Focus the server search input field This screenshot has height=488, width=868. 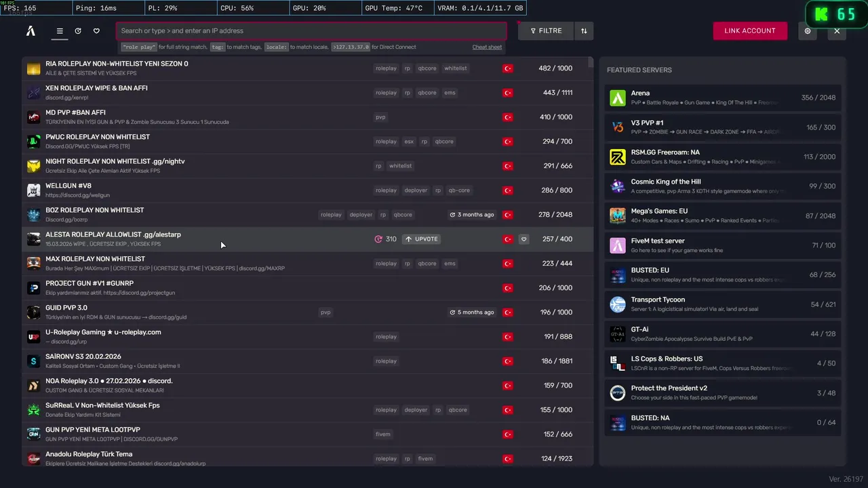point(311,30)
